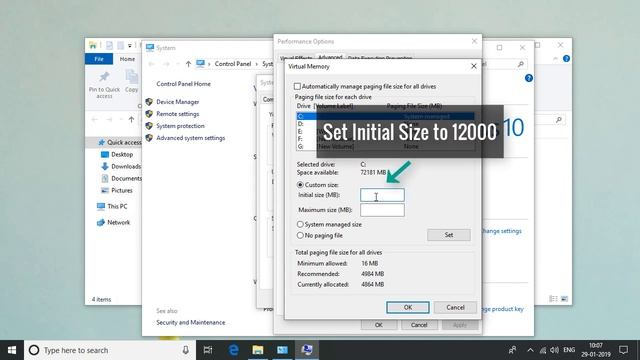
Task: Open Advanced system settings link
Action: [191, 138]
